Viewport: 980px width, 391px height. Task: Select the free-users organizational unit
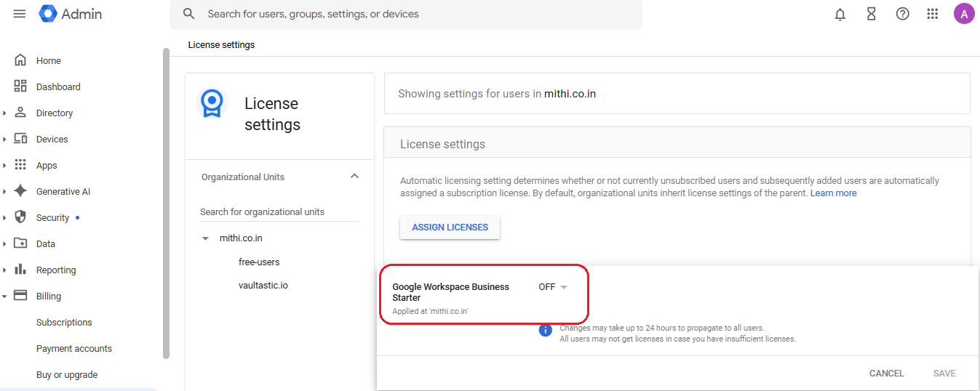click(x=259, y=262)
